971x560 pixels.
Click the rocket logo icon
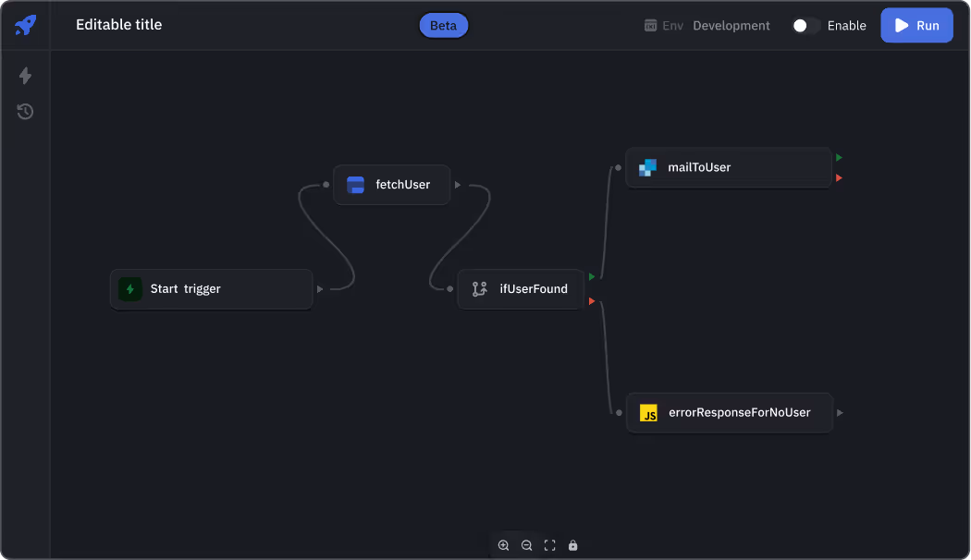(25, 25)
